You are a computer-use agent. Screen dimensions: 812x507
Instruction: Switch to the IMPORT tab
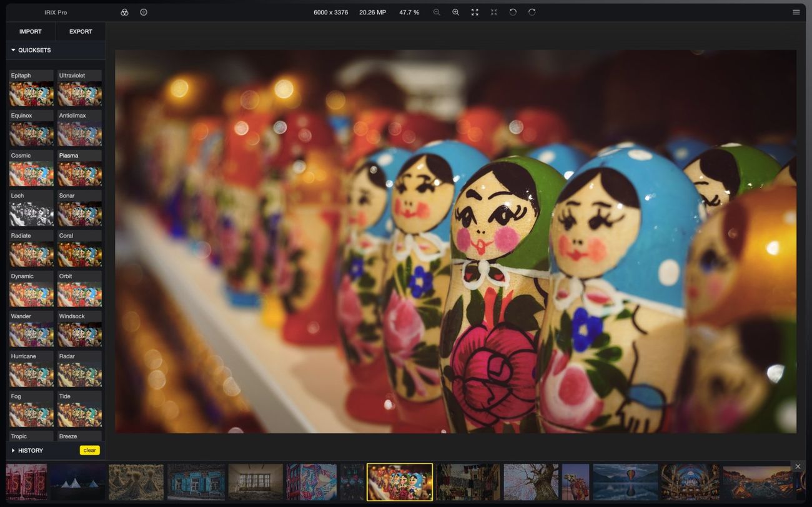click(30, 31)
